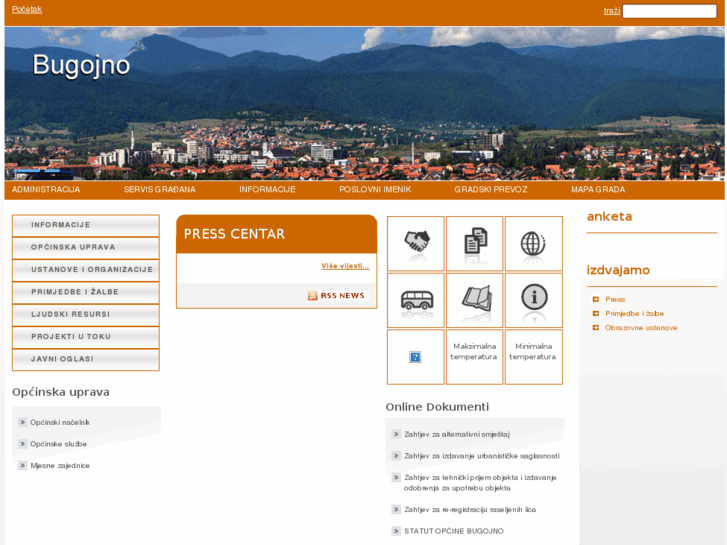
Task: Select INFORMACIJE in the left sidebar menu
Action: click(x=86, y=225)
